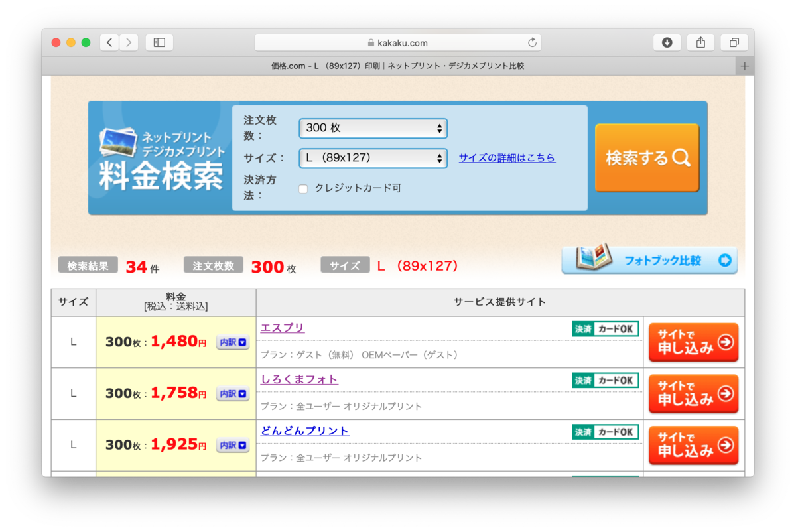Open the Safari share sheet icon

tap(700, 42)
